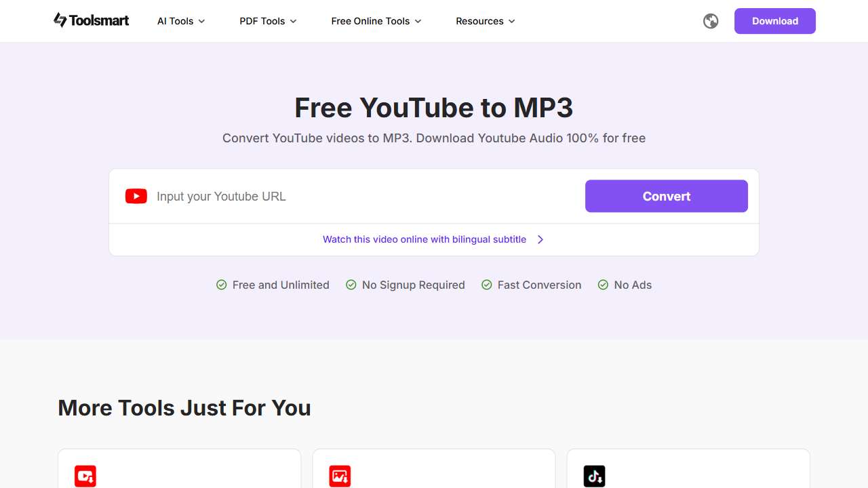The height and width of the screenshot is (488, 868).
Task: Click the Toolsmart wordmark to go home
Action: click(x=100, y=20)
